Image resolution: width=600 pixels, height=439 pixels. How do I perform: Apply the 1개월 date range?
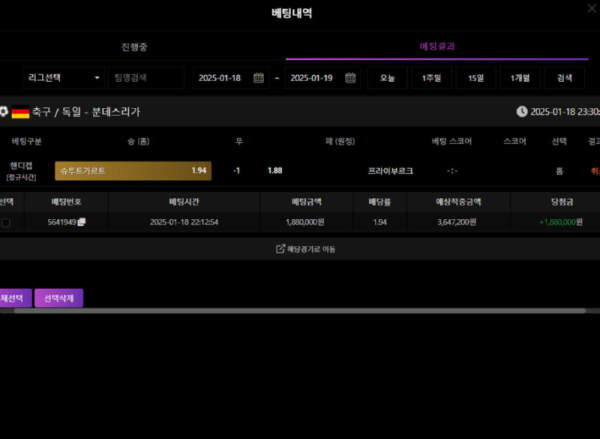(x=520, y=78)
